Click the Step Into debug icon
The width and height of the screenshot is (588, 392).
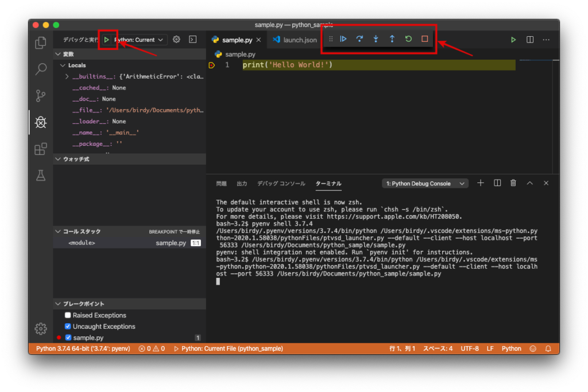pos(375,39)
